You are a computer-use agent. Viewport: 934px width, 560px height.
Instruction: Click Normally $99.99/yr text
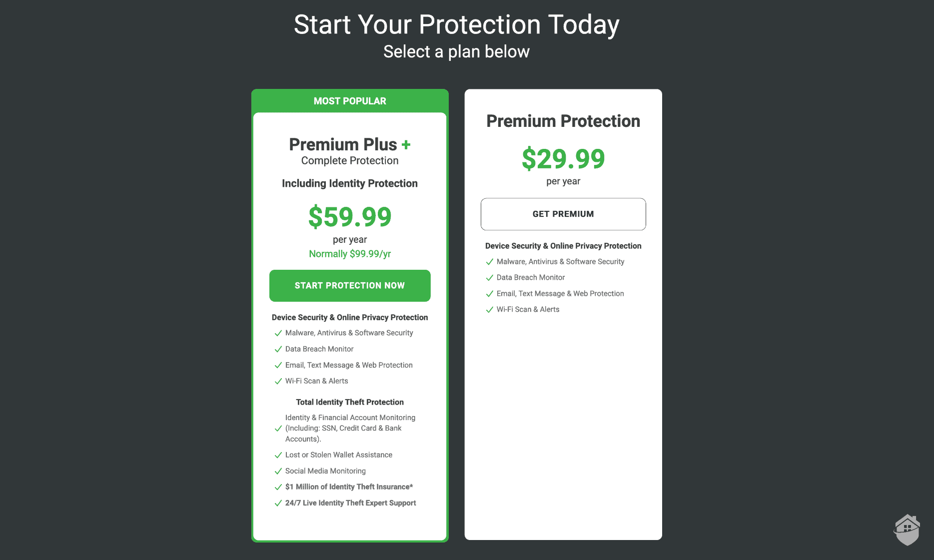point(350,254)
